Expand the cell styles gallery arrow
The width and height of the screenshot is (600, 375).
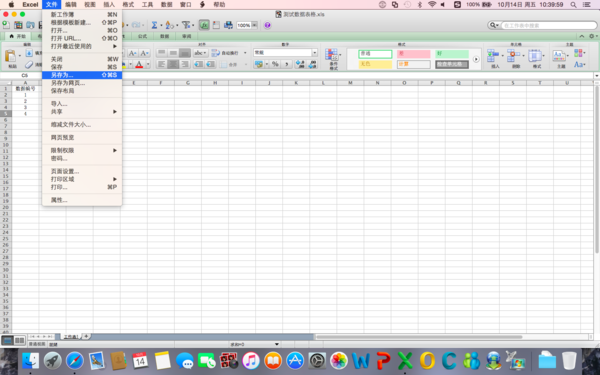pyautogui.click(x=476, y=59)
